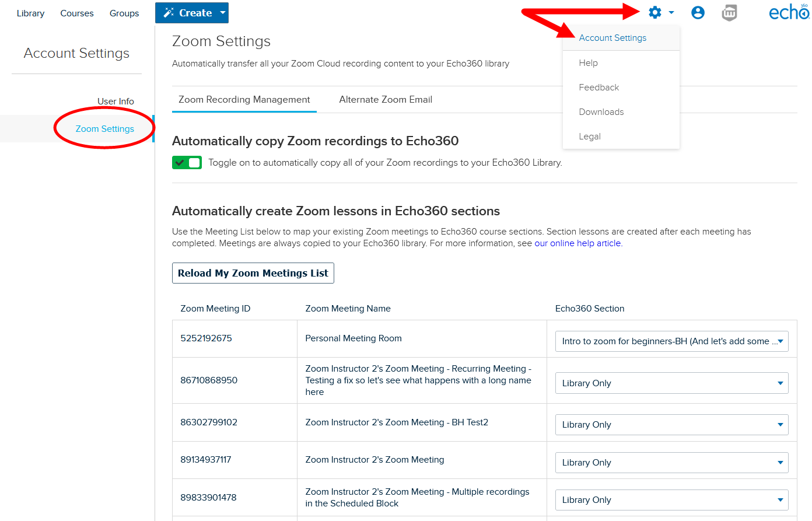This screenshot has height=521, width=812.
Task: Click the Echo360 logo
Action: pyautogui.click(x=789, y=12)
